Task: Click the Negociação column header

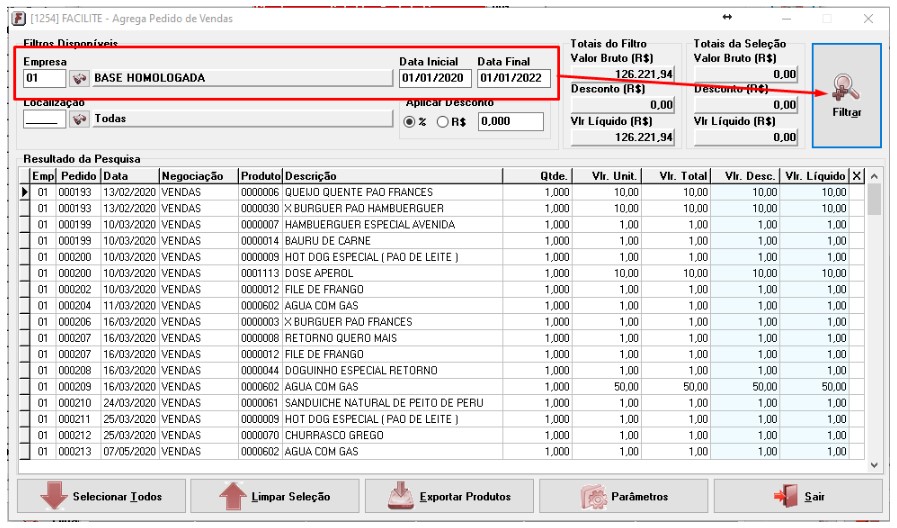Action: (x=199, y=176)
